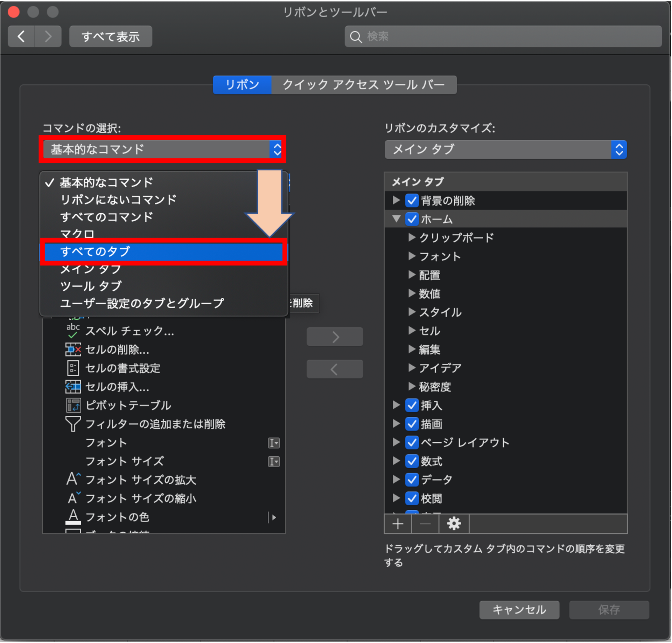Uncheck the 挿入 checkbox

412,406
